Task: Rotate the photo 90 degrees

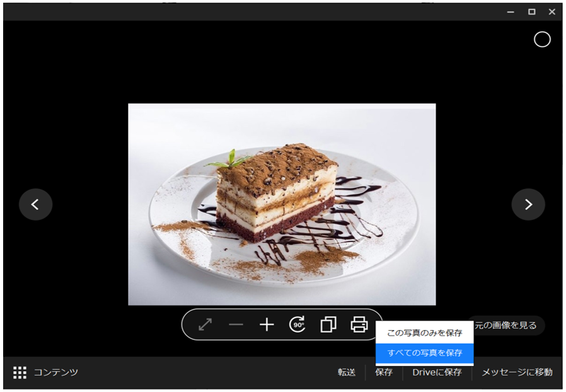Action: tap(297, 325)
